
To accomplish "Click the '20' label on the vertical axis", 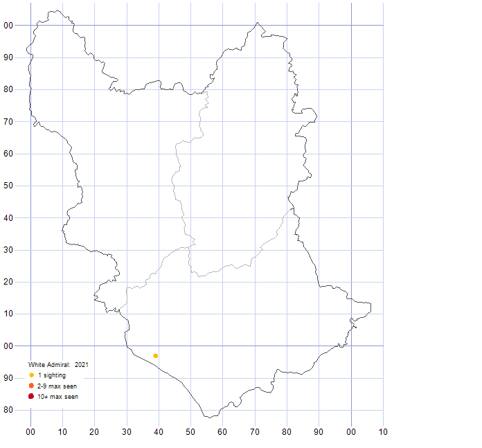I will (x=8, y=282).
